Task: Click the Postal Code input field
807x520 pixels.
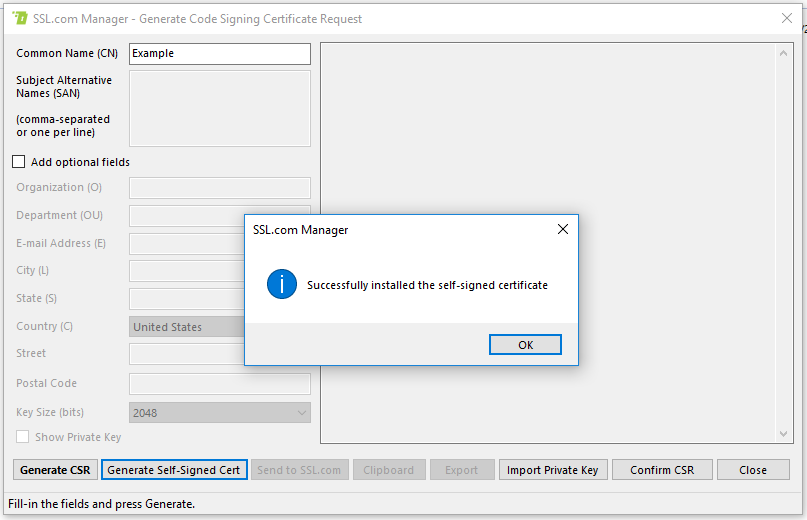Action: [219, 384]
